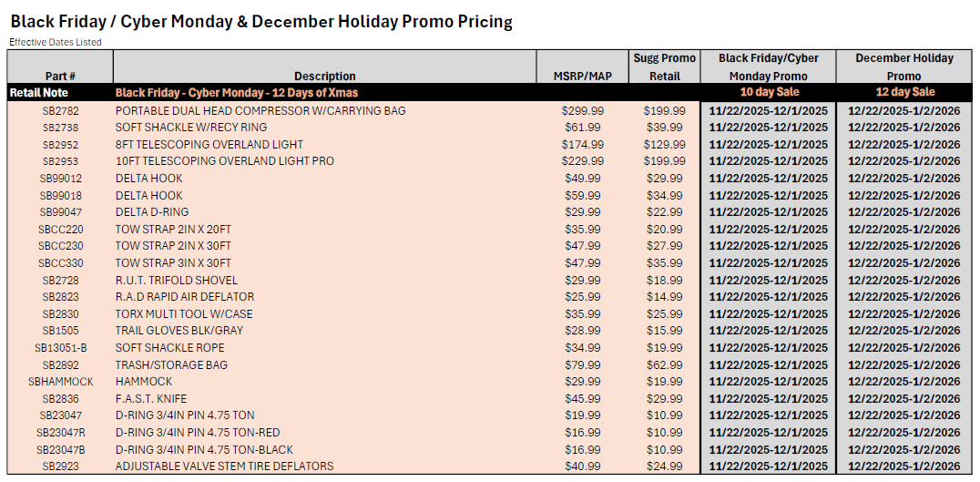Click the 12 day Sale cell

point(903,92)
